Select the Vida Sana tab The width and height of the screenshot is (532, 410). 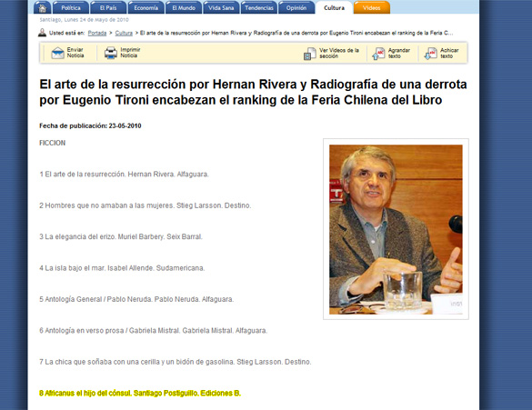click(x=221, y=7)
